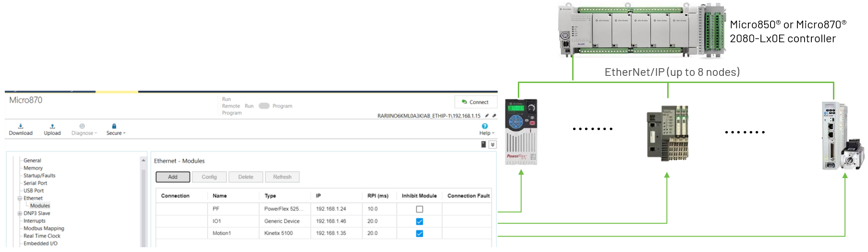The height and width of the screenshot is (252, 868).
Task: Click IP address 192.168.1.46
Action: [331, 221]
